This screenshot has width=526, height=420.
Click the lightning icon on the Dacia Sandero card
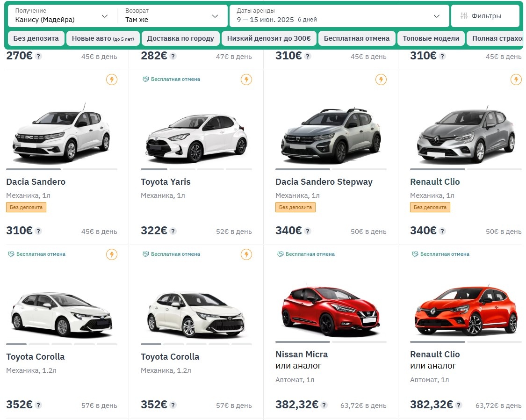coord(111,80)
